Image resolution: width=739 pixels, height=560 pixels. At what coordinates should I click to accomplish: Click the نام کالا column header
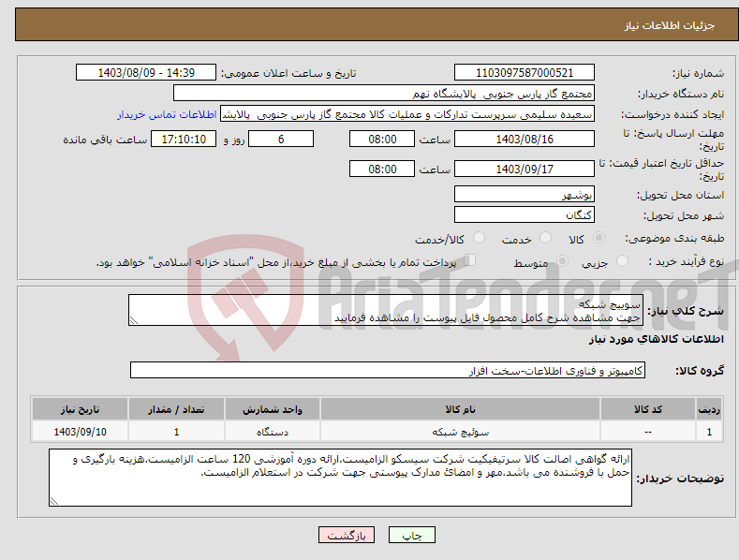[x=460, y=409]
